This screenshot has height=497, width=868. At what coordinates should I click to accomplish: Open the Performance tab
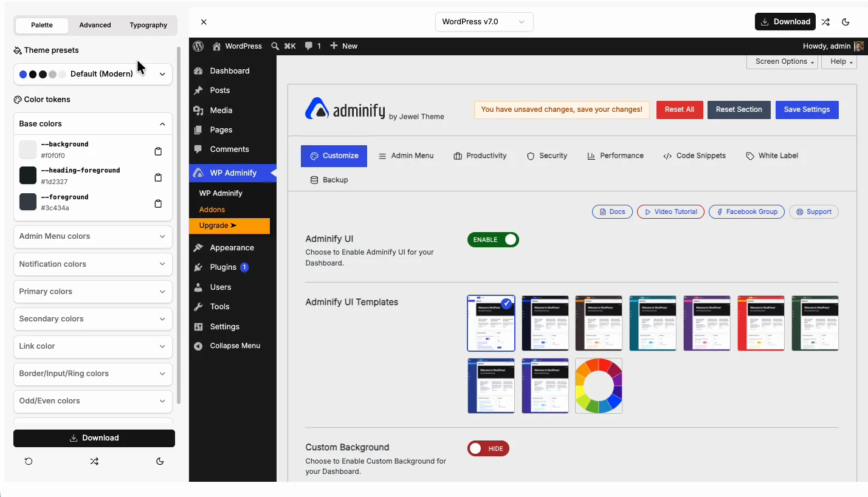click(615, 156)
